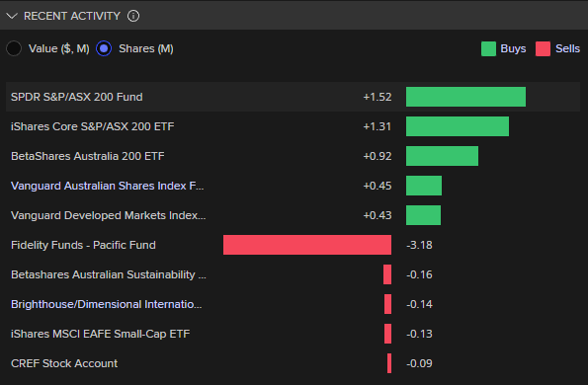Open Brighthouse/Dimensional International link

[107, 304]
